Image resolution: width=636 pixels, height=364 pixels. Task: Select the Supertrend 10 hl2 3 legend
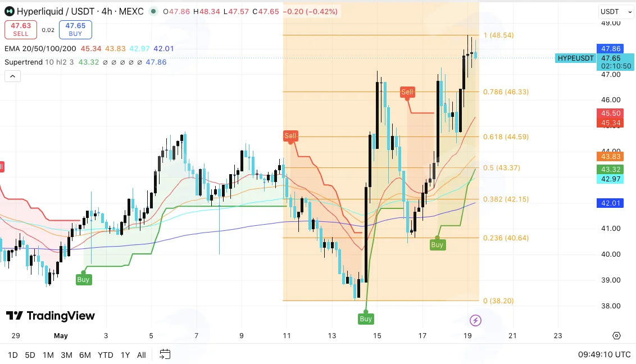(x=39, y=62)
